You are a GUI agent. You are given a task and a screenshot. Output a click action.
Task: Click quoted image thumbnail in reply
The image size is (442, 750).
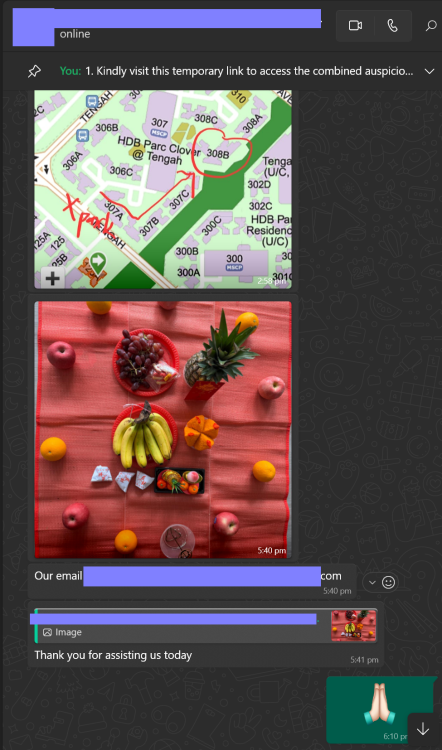pos(354,626)
